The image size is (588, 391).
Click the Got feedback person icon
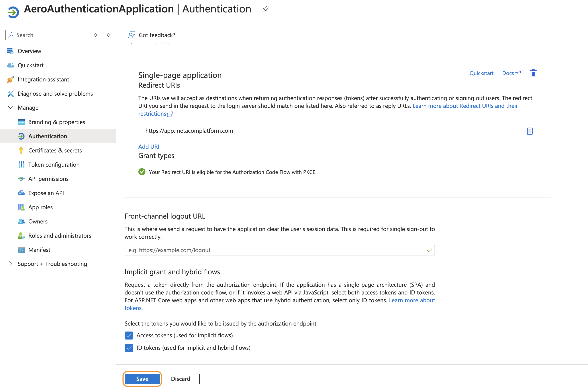pos(131,35)
